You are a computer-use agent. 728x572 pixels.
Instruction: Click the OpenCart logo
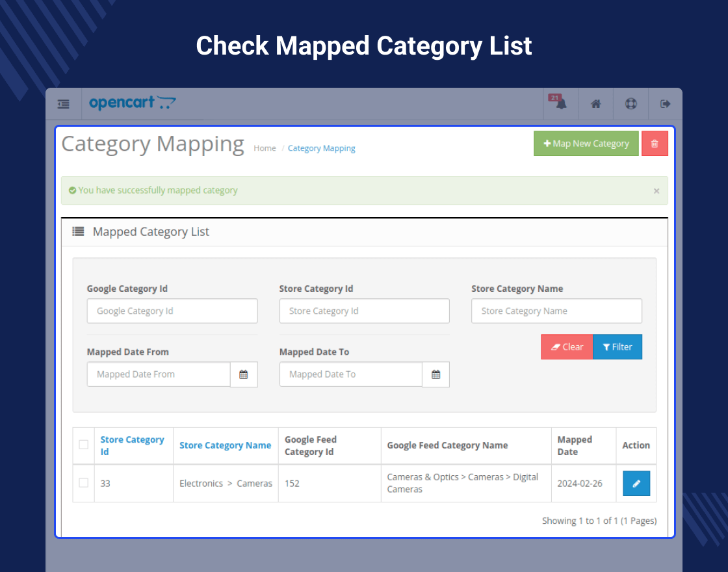(133, 103)
